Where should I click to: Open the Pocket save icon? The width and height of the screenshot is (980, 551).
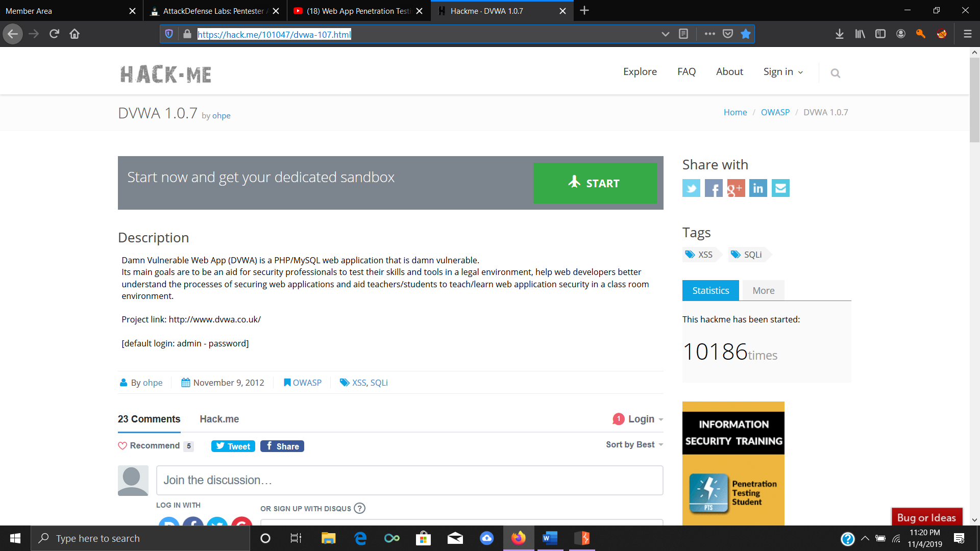point(728,34)
